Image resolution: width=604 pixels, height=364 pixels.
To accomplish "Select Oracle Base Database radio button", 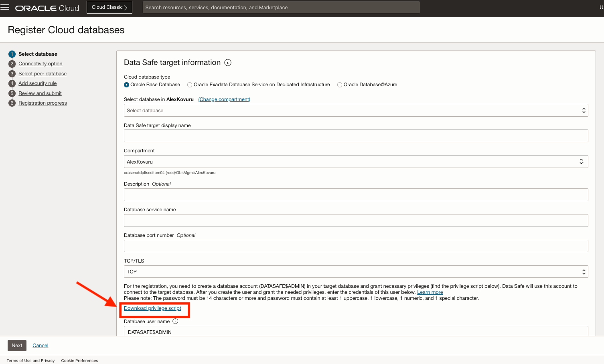I will click(x=127, y=85).
